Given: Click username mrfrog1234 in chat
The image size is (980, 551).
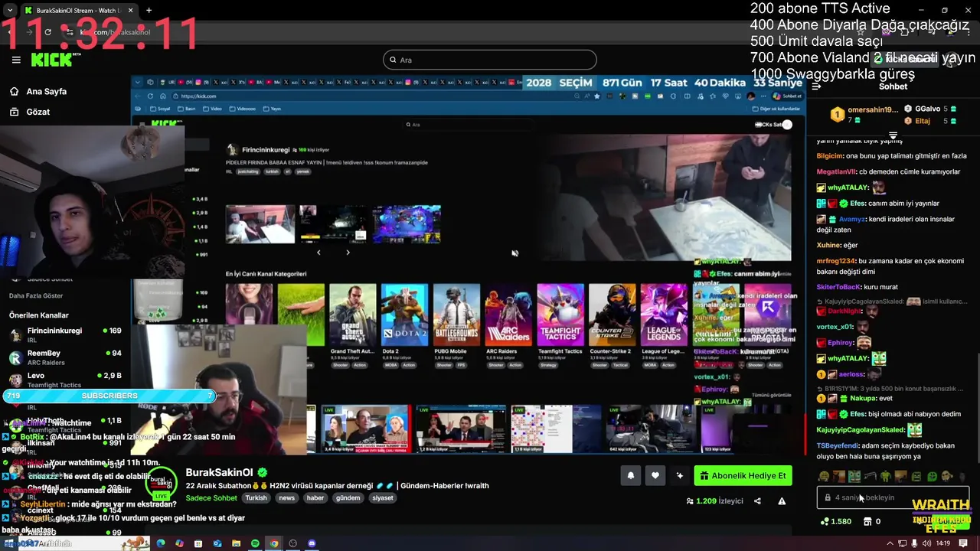Looking at the screenshot, I should 835,261.
